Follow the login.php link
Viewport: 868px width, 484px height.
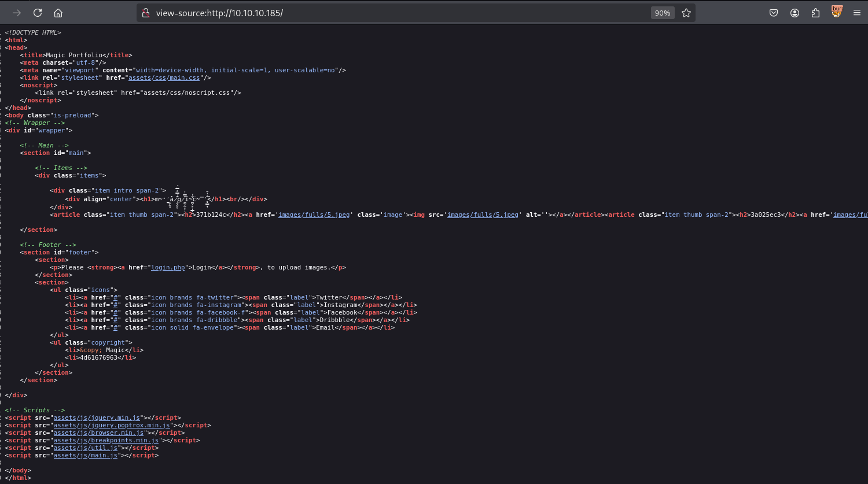[x=168, y=267]
